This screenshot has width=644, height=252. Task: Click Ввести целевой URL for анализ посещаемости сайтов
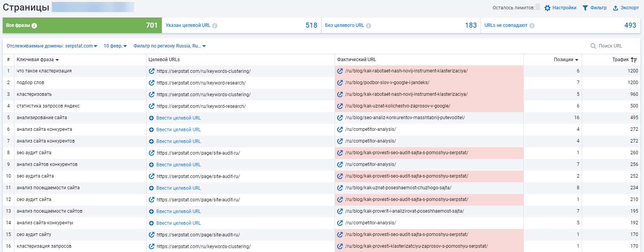pos(179,211)
